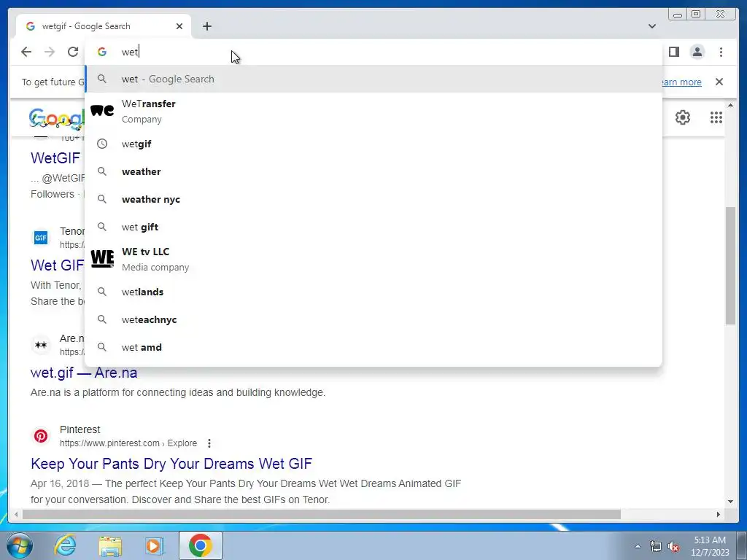747x560 pixels.
Task: Select the 'weteachnyc' suggestion
Action: coord(373,319)
